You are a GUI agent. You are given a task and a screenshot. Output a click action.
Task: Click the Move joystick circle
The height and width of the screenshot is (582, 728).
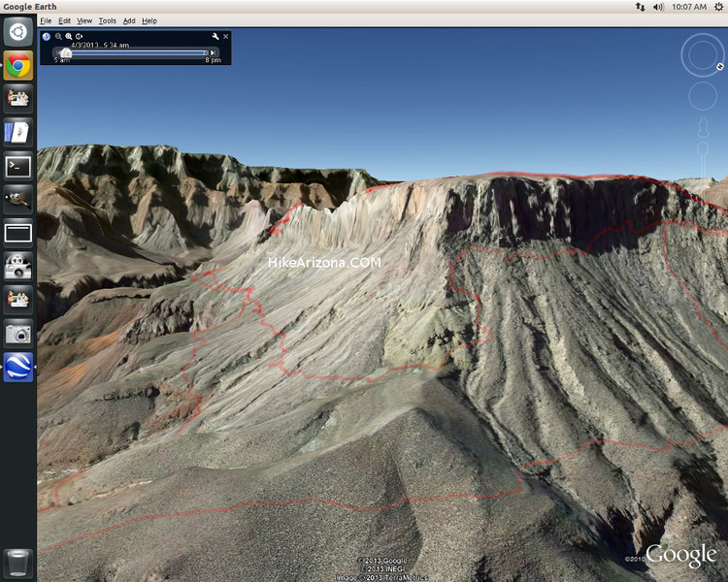[703, 96]
